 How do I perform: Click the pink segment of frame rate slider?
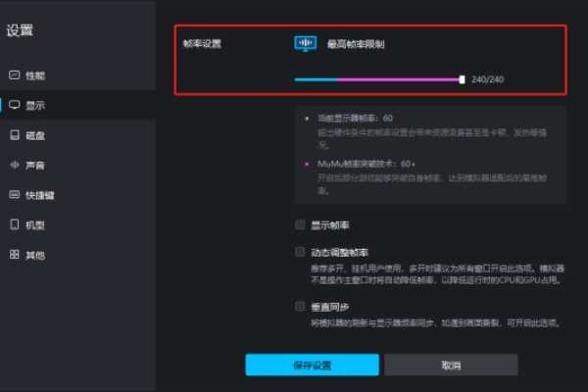pyautogui.click(x=398, y=79)
